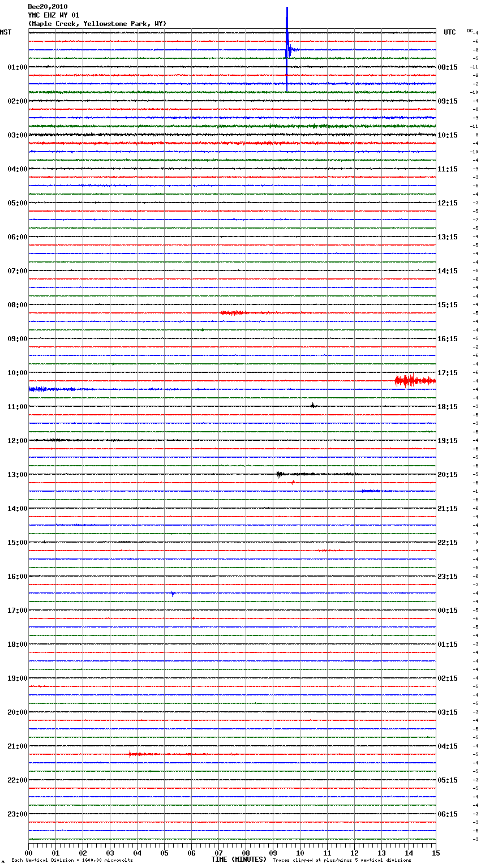The image size is (481, 868).
Task: Select the 22:00 MST time label
Action: (18, 780)
